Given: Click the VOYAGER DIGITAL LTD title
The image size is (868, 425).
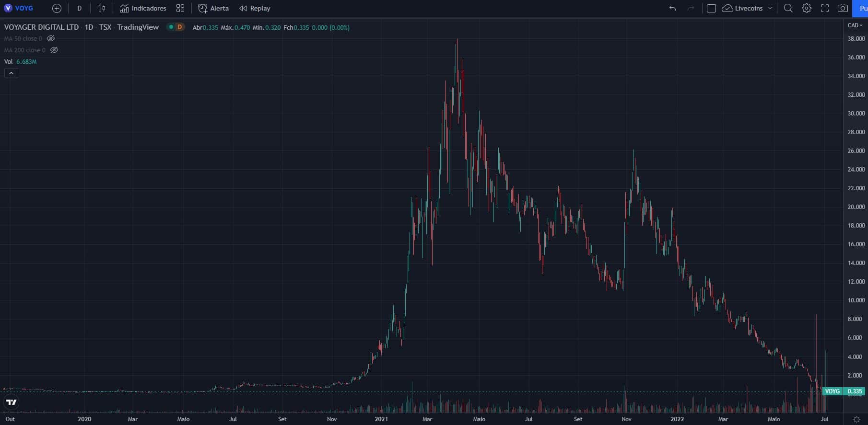Looking at the screenshot, I should click(x=42, y=27).
